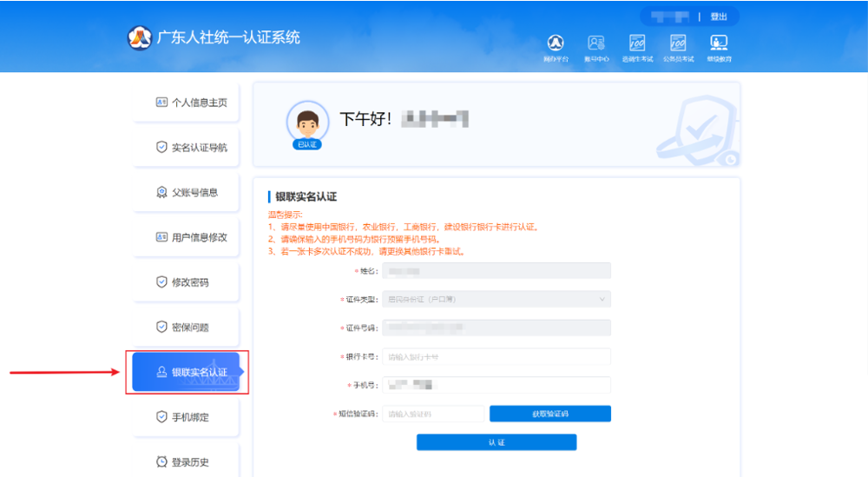Click the 银联实名认证 section heading
Screen dimensions: 868x477
306,196
